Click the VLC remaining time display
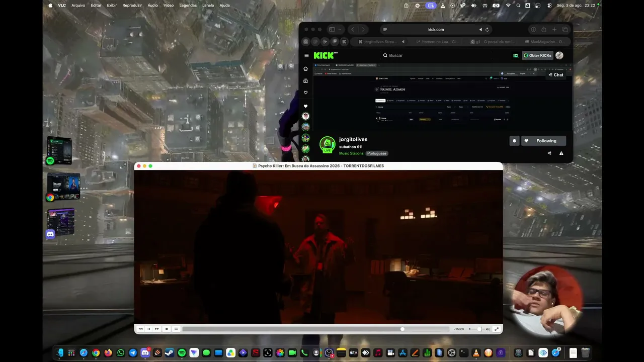This screenshot has width=644, height=362. coord(459,329)
